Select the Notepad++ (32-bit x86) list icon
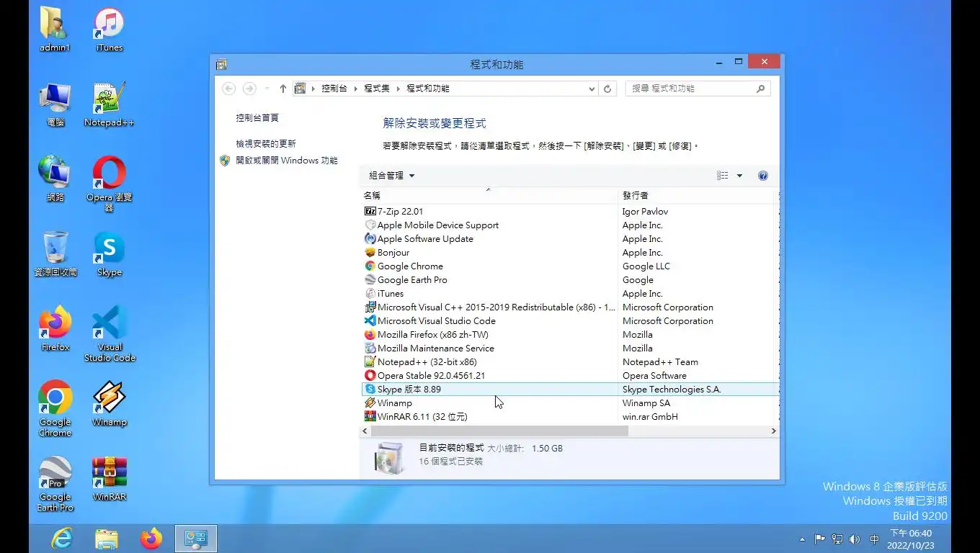980x553 pixels. 370,362
